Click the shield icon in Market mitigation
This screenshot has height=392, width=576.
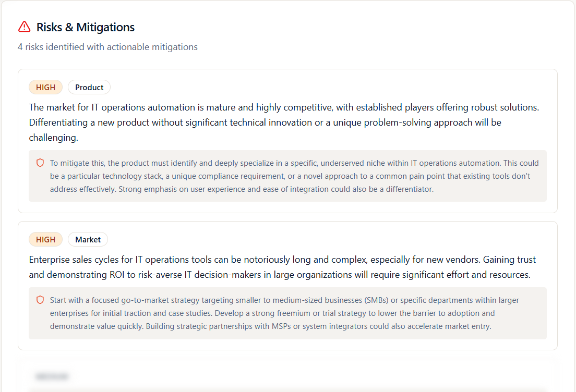(x=40, y=300)
